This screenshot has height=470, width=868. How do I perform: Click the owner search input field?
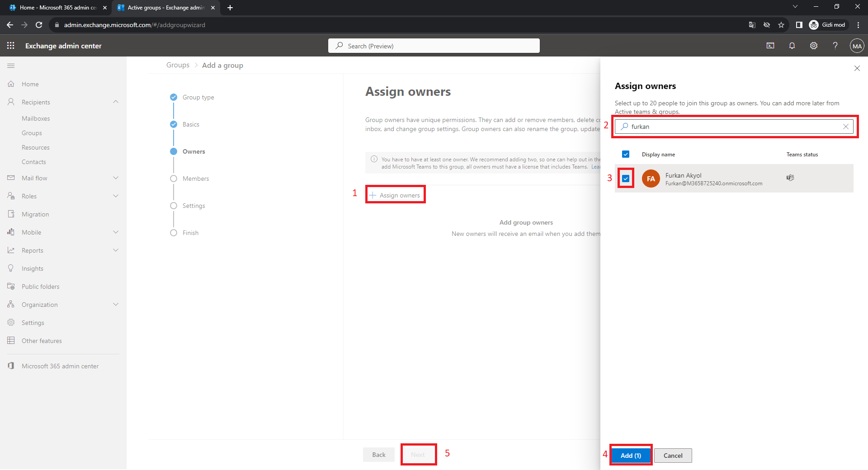(x=732, y=127)
